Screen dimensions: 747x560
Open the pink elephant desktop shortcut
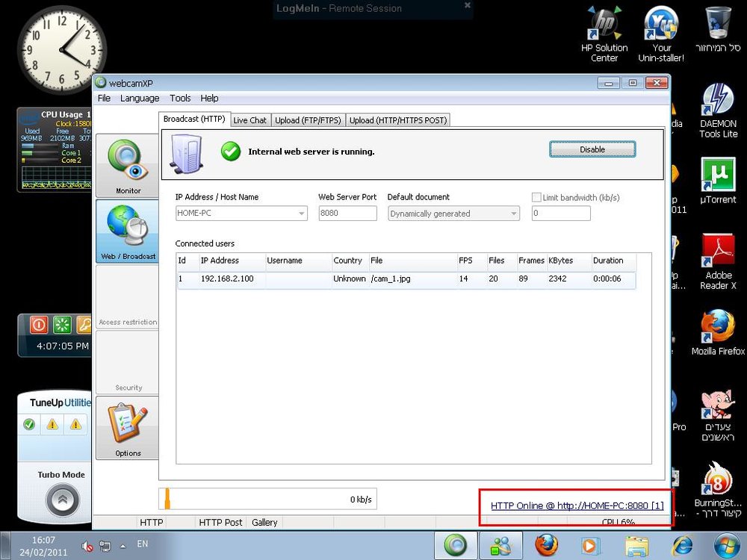[x=718, y=415]
